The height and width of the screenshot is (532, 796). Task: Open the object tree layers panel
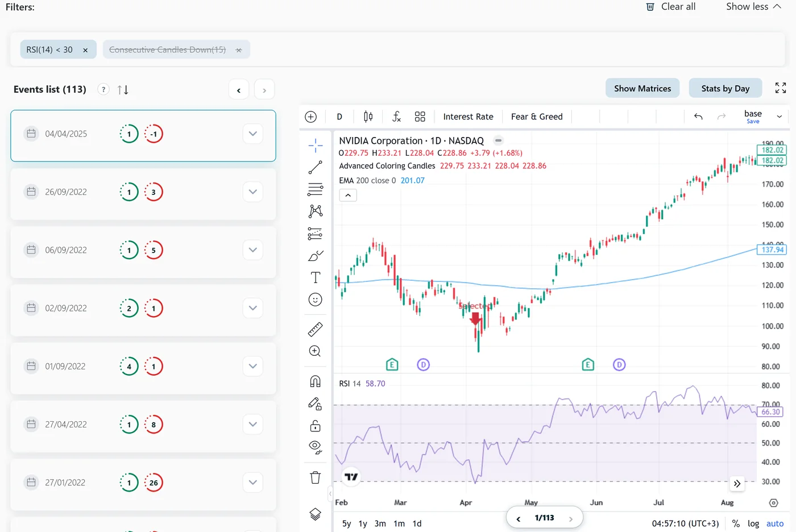pyautogui.click(x=316, y=514)
